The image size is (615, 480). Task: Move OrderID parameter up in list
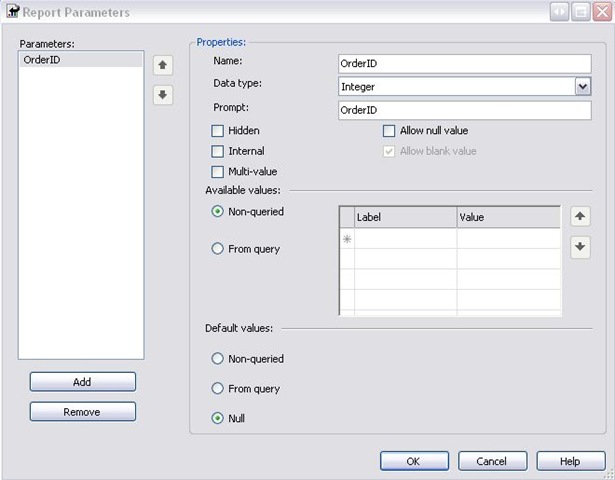click(163, 65)
